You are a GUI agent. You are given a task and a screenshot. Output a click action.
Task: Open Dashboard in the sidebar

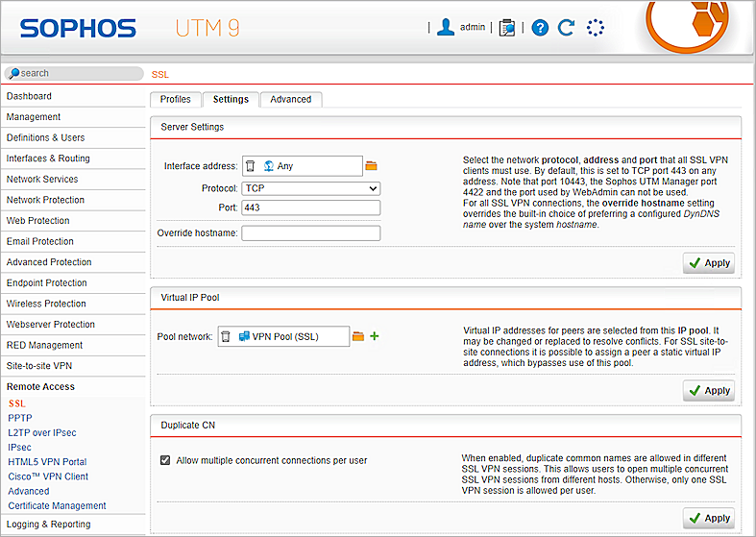pyautogui.click(x=73, y=96)
